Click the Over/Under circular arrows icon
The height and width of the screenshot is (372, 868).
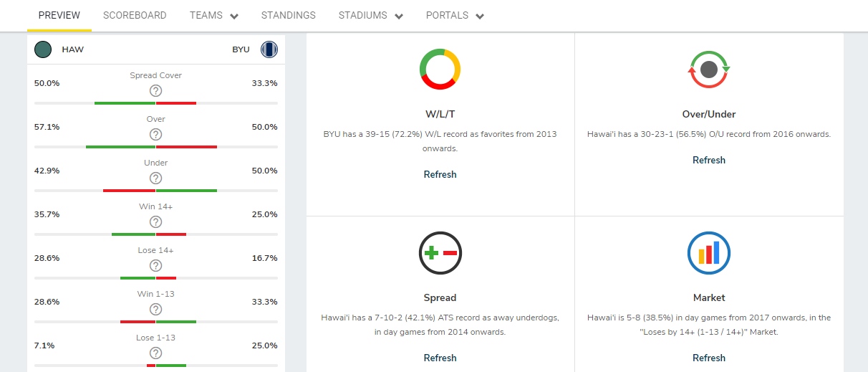709,70
